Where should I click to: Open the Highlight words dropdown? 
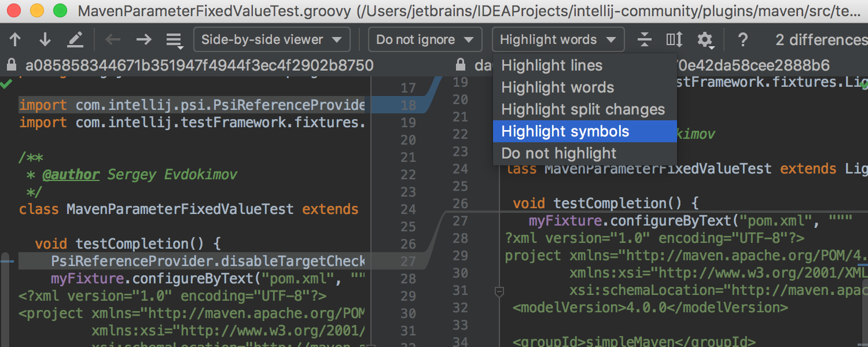(558, 40)
